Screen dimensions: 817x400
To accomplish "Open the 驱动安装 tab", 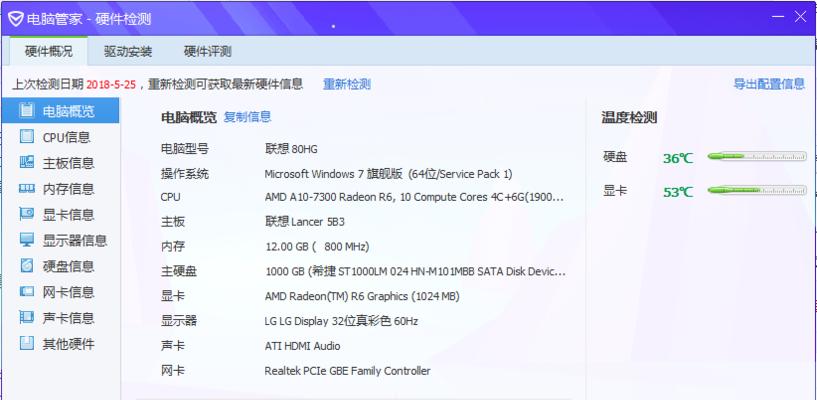I will [x=128, y=51].
